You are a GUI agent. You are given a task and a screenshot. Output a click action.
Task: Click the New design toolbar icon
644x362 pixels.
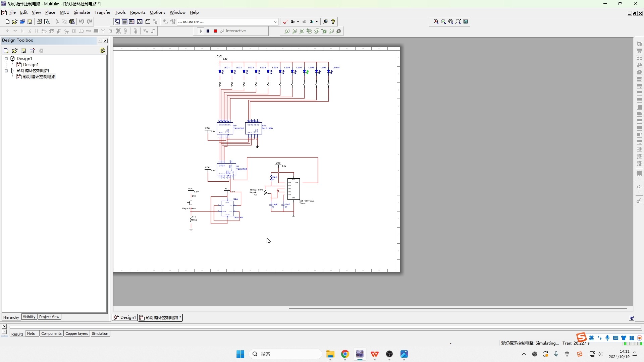[7, 22]
